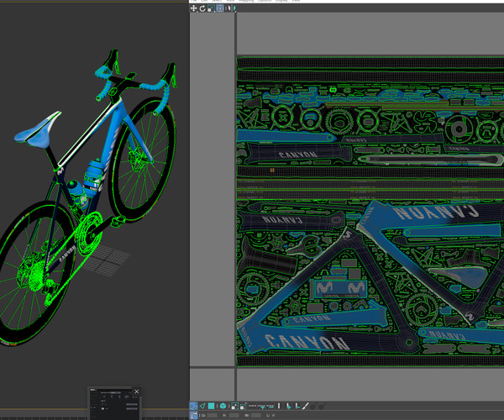504x420 pixels.
Task: Click the Movistar M logo UV island
Action: coord(341,289)
